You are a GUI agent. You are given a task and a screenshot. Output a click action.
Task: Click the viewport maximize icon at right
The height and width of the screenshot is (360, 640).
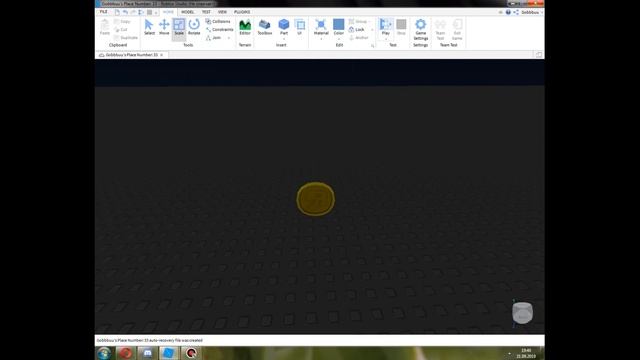pyautogui.click(x=539, y=55)
